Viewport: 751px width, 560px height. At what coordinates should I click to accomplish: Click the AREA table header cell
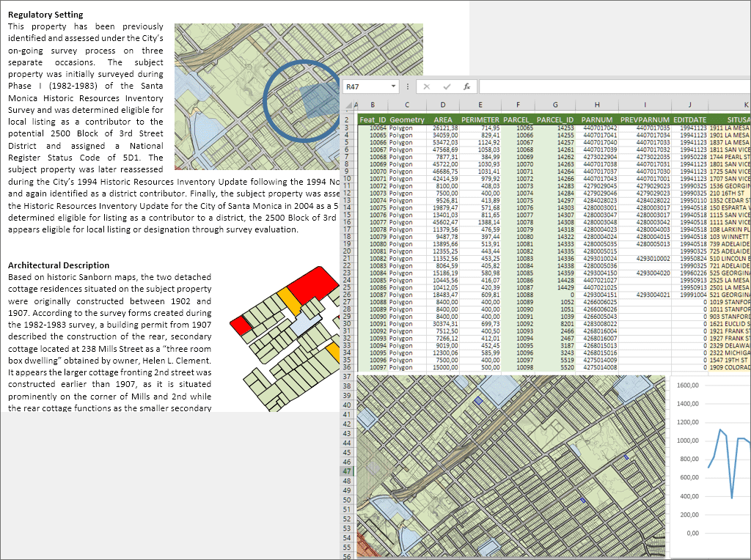(x=442, y=119)
